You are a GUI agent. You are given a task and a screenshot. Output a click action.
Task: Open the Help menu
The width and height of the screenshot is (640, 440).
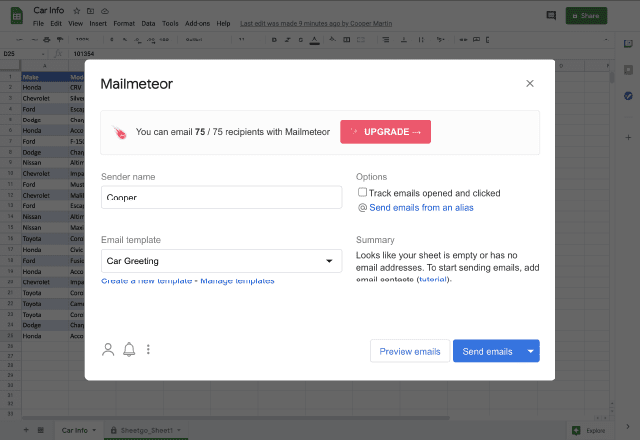[223, 24]
